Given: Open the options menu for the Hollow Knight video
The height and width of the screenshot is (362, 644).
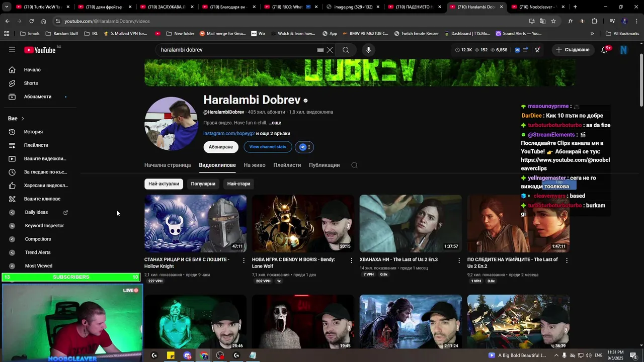Looking at the screenshot, I should click(x=244, y=260).
